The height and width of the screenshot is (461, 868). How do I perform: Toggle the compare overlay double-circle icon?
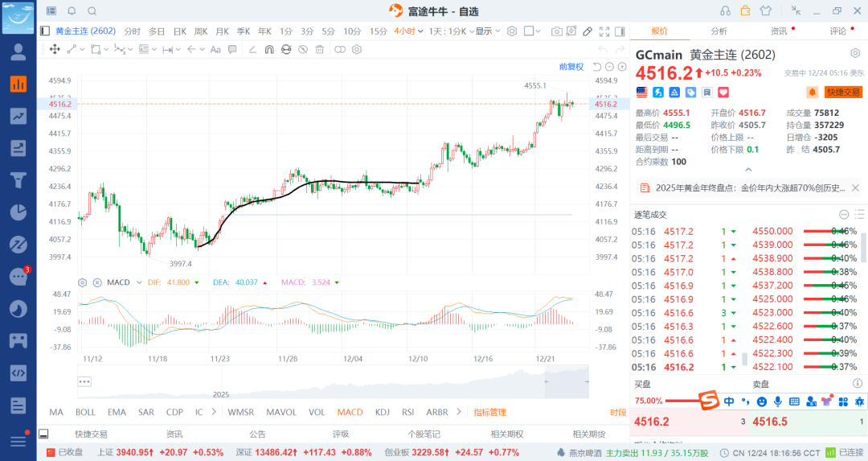[x=340, y=49]
